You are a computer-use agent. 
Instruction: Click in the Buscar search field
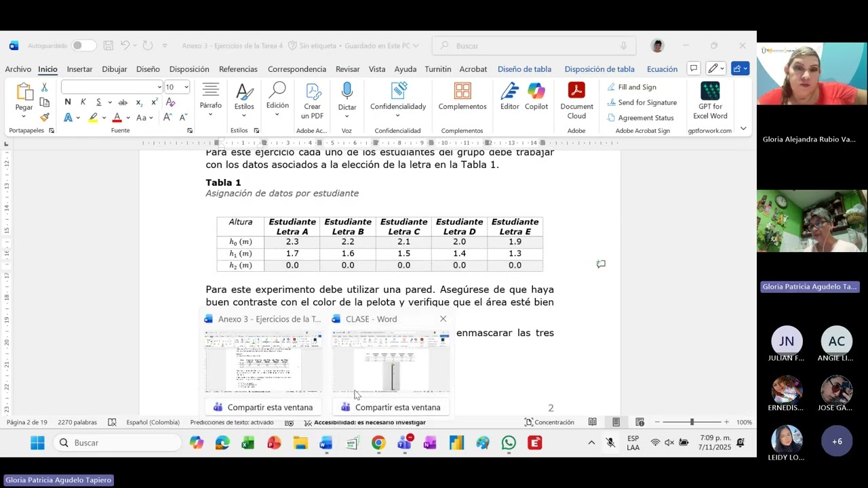click(534, 45)
